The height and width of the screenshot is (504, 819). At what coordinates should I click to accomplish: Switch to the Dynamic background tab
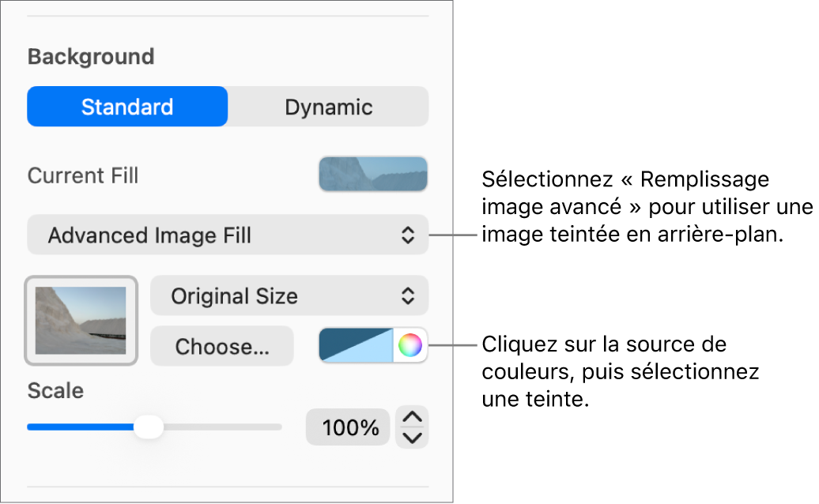pos(327,107)
